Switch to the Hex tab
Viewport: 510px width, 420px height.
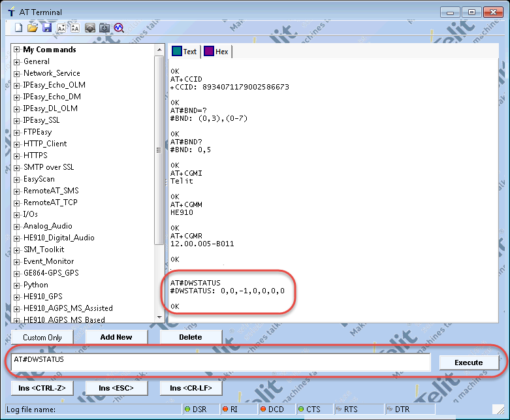[x=216, y=52]
